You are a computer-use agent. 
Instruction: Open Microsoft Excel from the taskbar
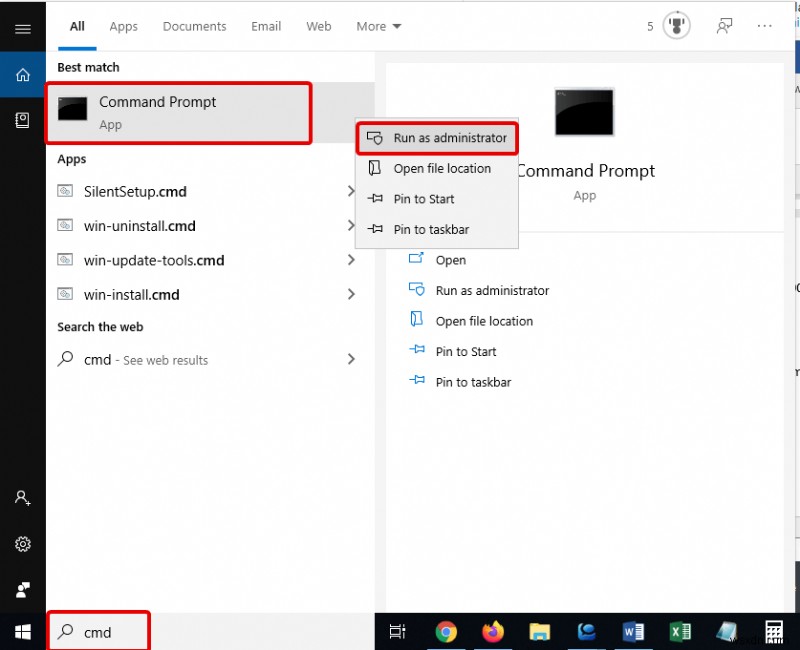(681, 632)
